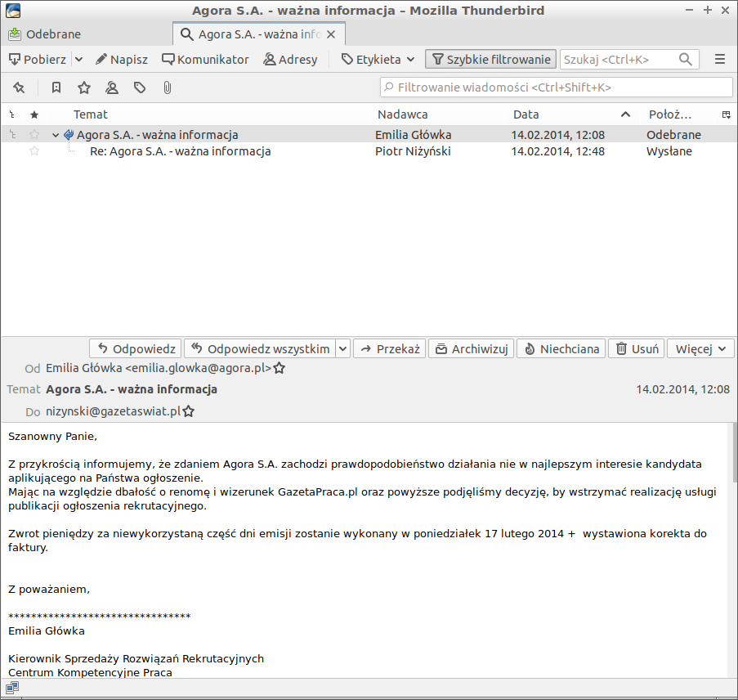The width and height of the screenshot is (738, 700).
Task: Sort by Położ... location column header
Action: click(678, 114)
